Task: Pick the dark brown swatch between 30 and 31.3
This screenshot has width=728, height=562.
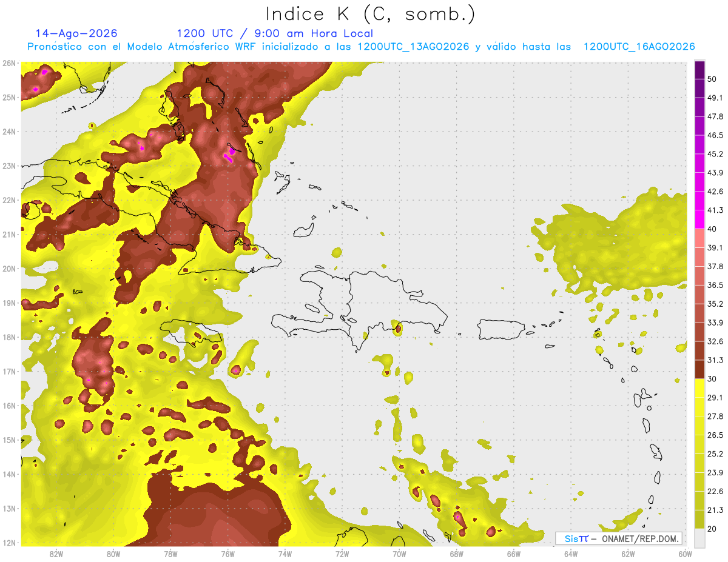Action: coord(699,370)
